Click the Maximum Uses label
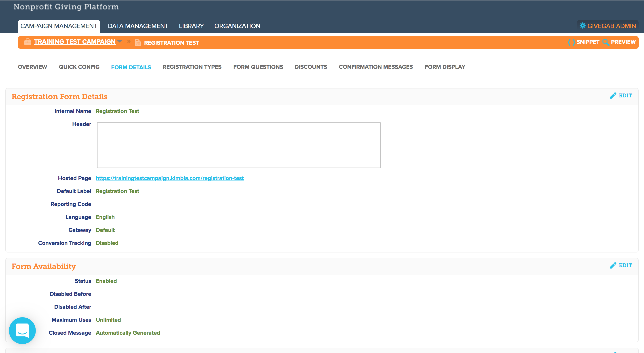This screenshot has height=353, width=644. pos(71,320)
